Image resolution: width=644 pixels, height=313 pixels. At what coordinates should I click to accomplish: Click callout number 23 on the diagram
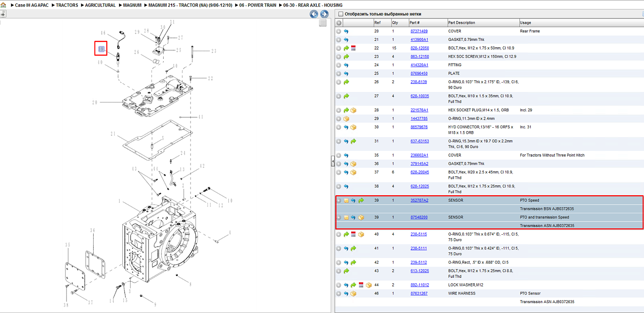[213, 51]
